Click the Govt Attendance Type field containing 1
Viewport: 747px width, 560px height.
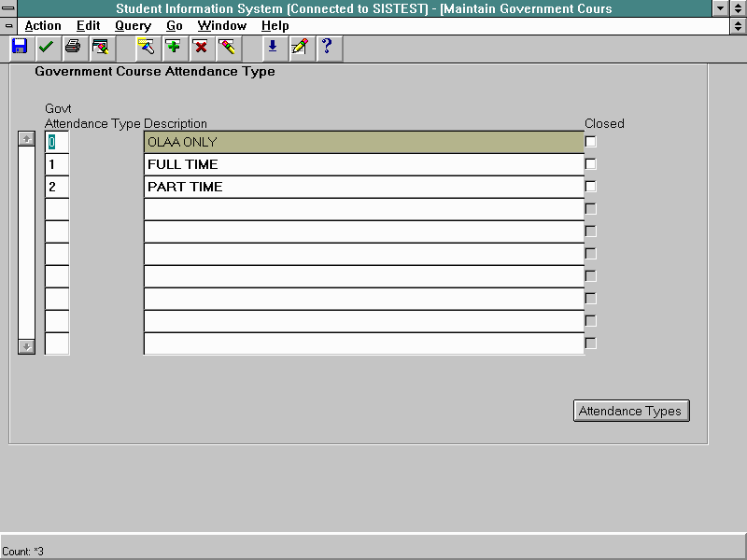pyautogui.click(x=57, y=164)
